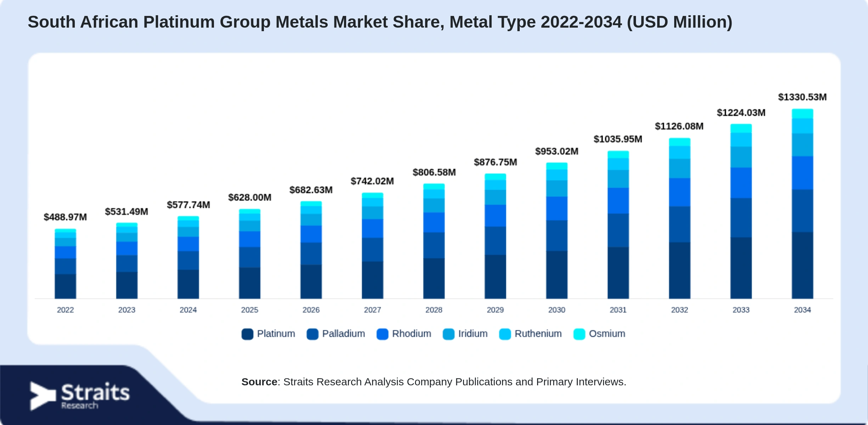Viewport: 868px width, 425px height.
Task: Select the 2030 stacked bar
Action: 557,231
